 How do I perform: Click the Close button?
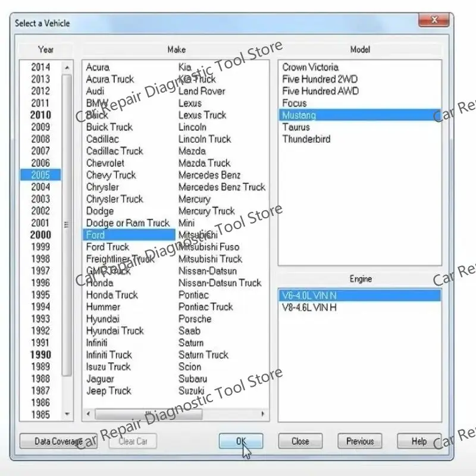coord(300,441)
